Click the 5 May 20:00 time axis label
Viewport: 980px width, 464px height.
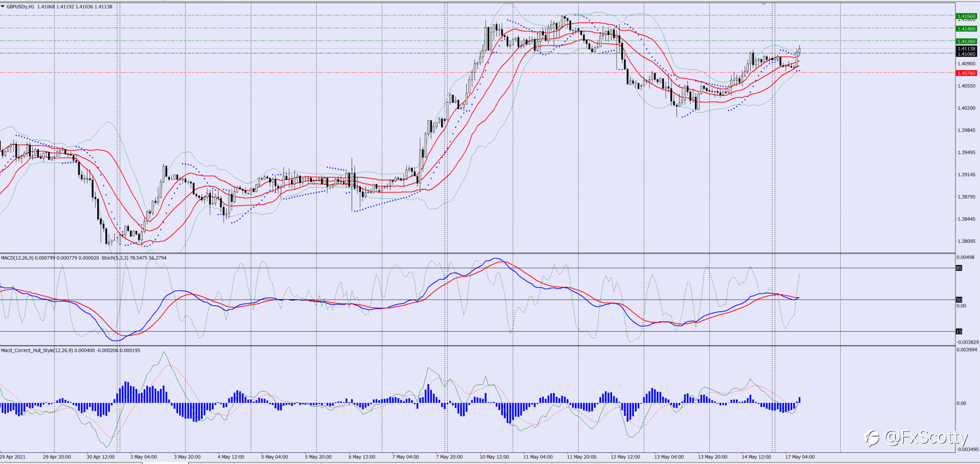point(318,457)
